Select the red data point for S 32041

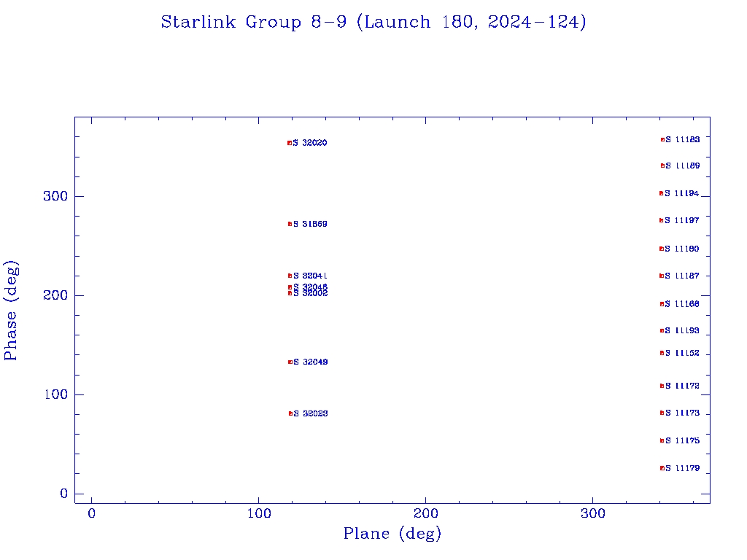[x=290, y=276]
